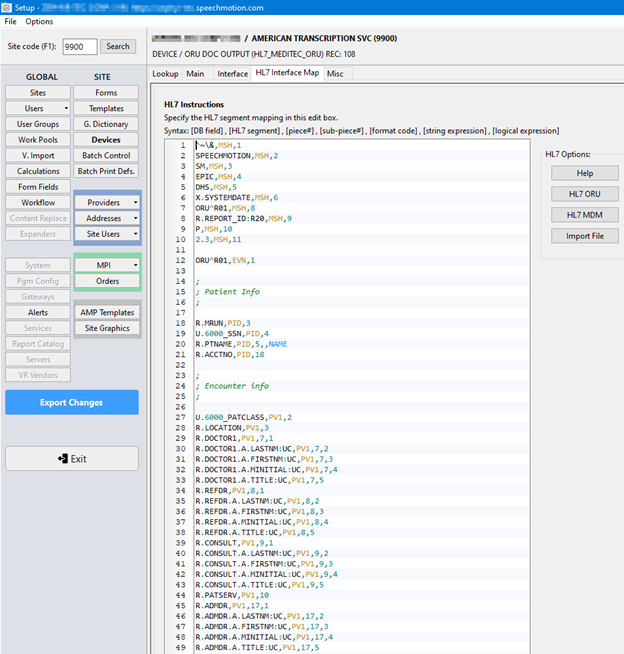
Task: Switch to the Interface tab
Action: (232, 74)
